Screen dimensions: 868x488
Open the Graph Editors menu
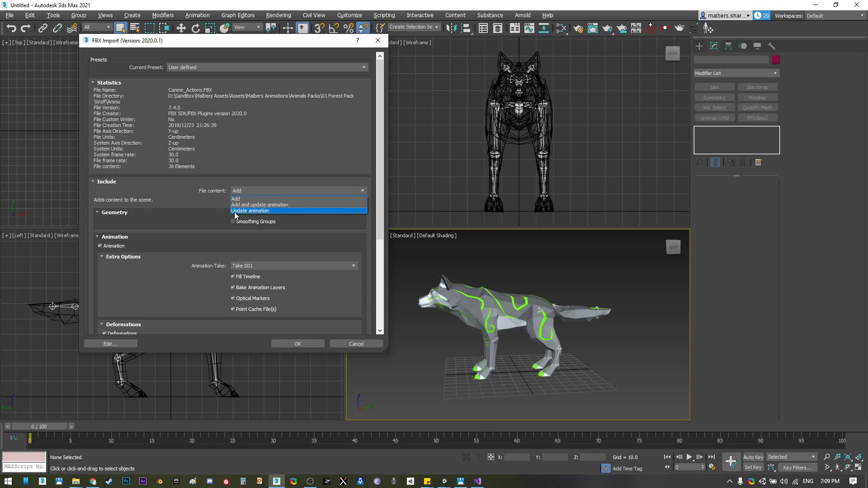[x=238, y=15]
